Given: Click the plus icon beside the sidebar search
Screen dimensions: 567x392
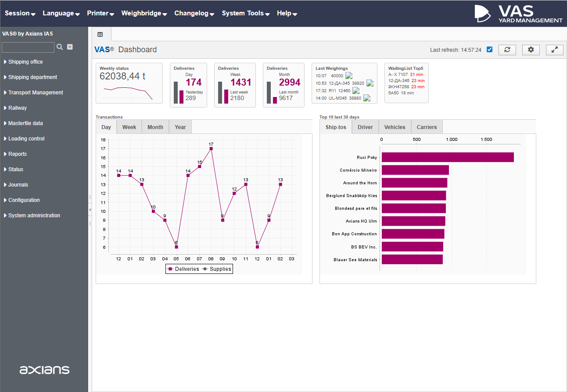Looking at the screenshot, I should [70, 47].
